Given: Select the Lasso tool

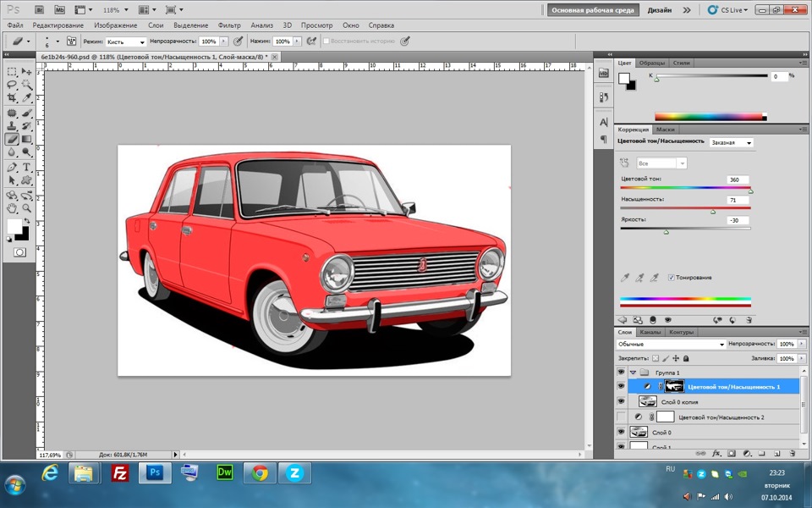Looking at the screenshot, I should tap(12, 85).
